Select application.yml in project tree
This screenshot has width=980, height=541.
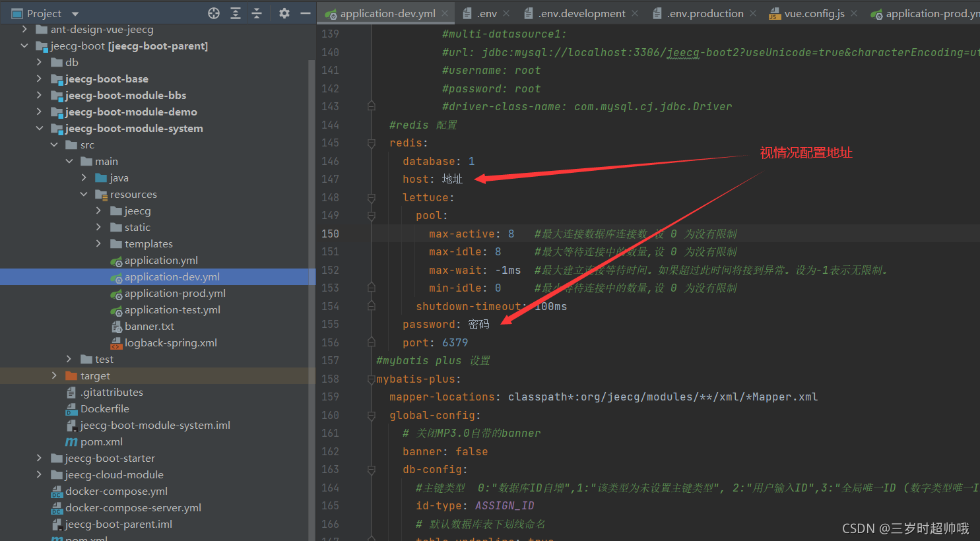tap(161, 260)
